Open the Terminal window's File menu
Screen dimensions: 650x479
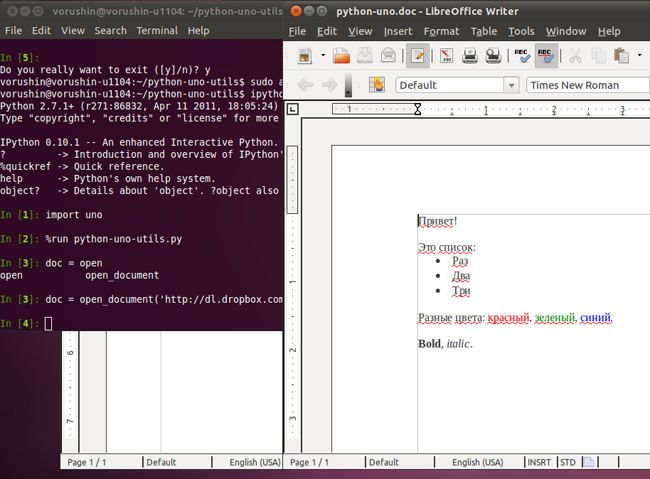(x=13, y=31)
